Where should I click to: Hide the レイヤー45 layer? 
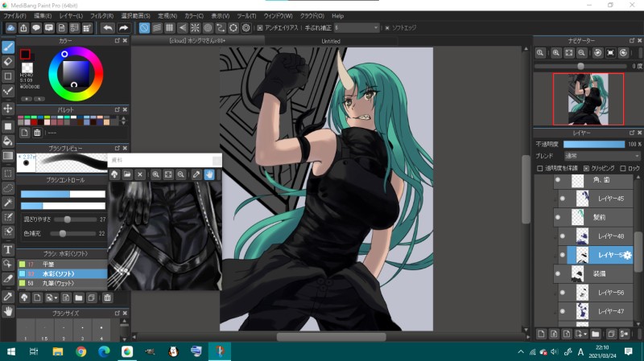[562, 199]
